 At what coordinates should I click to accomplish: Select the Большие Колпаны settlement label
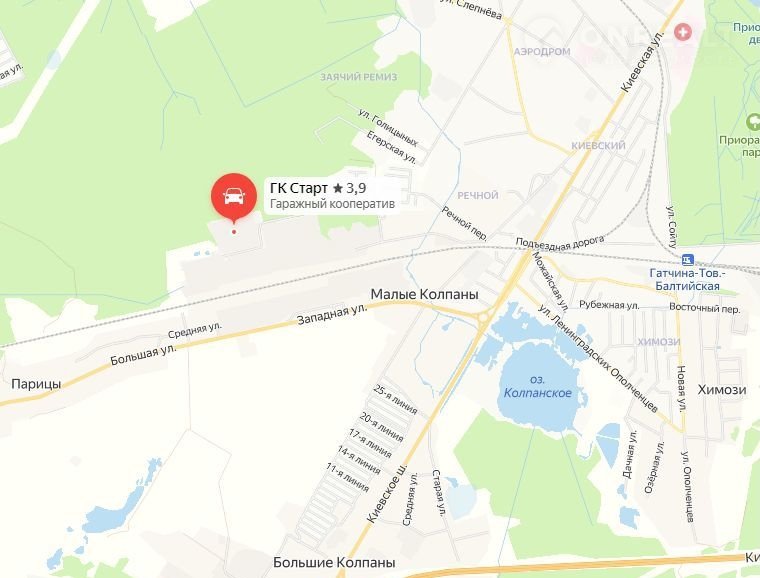tap(334, 562)
